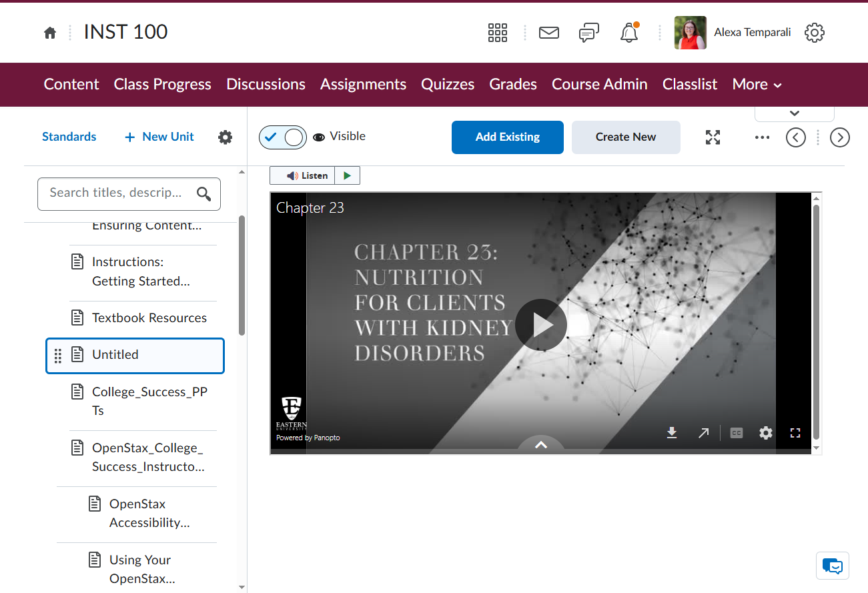
Task: Play the ReadSpeaker Listen audio
Action: tap(347, 175)
